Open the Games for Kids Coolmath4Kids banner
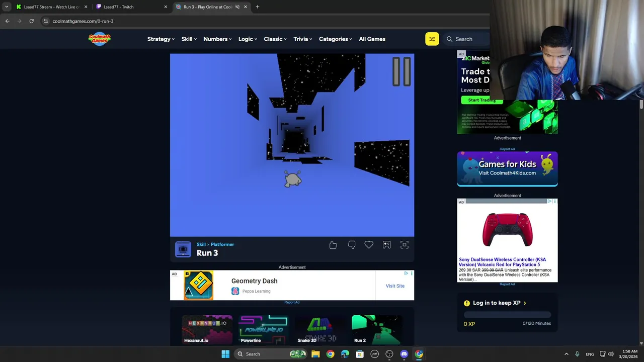The height and width of the screenshot is (362, 644). pyautogui.click(x=507, y=169)
